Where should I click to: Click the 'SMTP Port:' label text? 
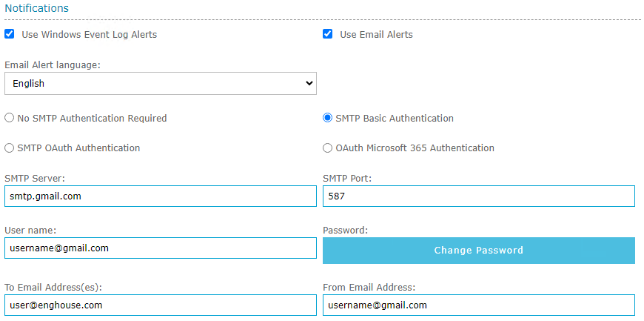point(347,179)
